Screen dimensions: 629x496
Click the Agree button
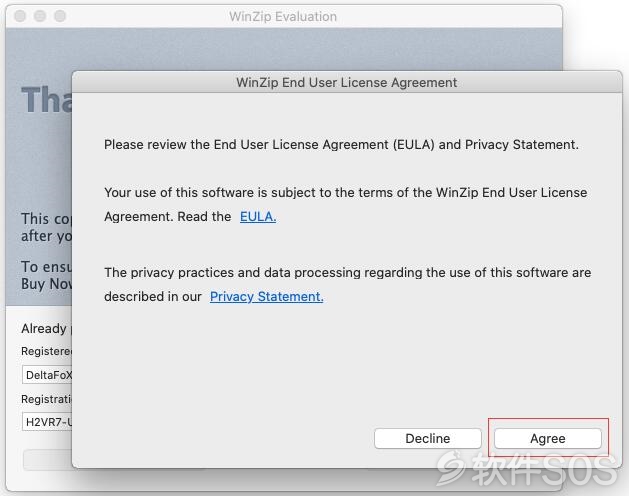click(x=548, y=438)
